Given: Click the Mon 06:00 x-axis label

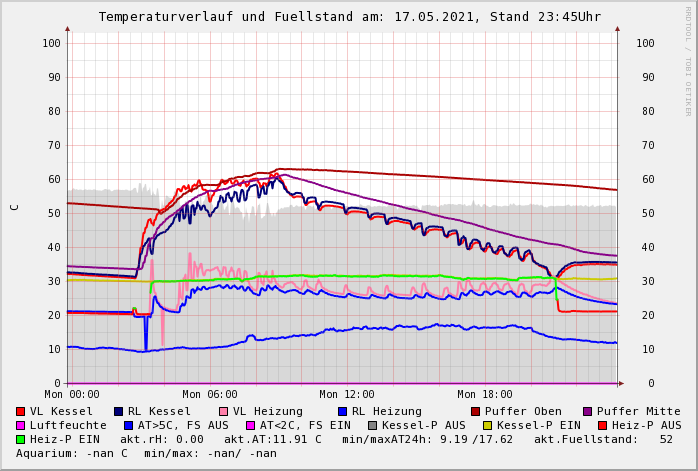Looking at the screenshot, I should (x=210, y=395).
